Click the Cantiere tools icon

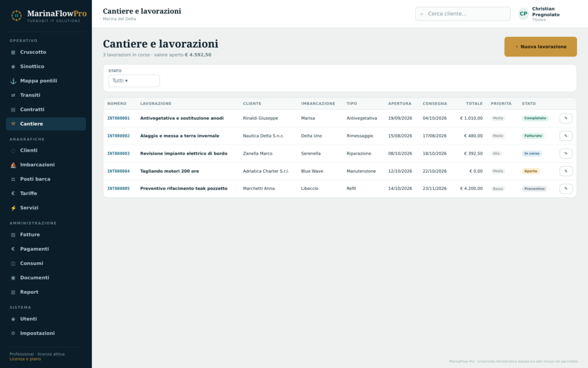click(13, 124)
